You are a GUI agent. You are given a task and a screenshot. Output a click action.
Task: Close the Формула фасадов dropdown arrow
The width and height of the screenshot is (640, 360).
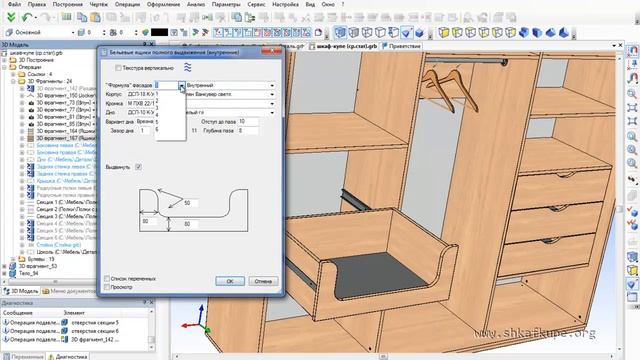182,85
